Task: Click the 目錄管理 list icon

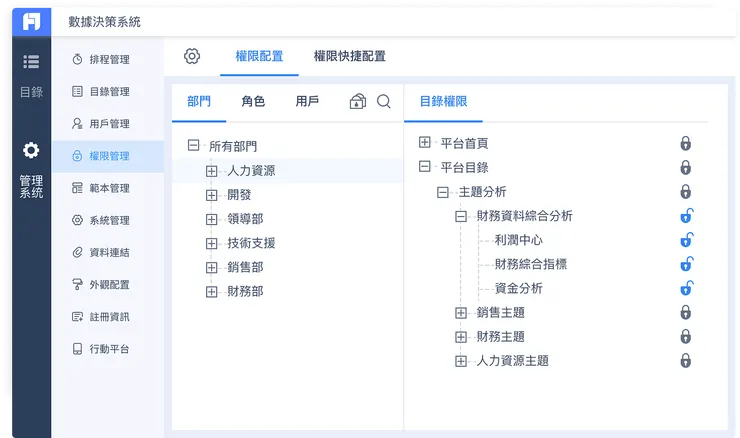Action: click(77, 92)
